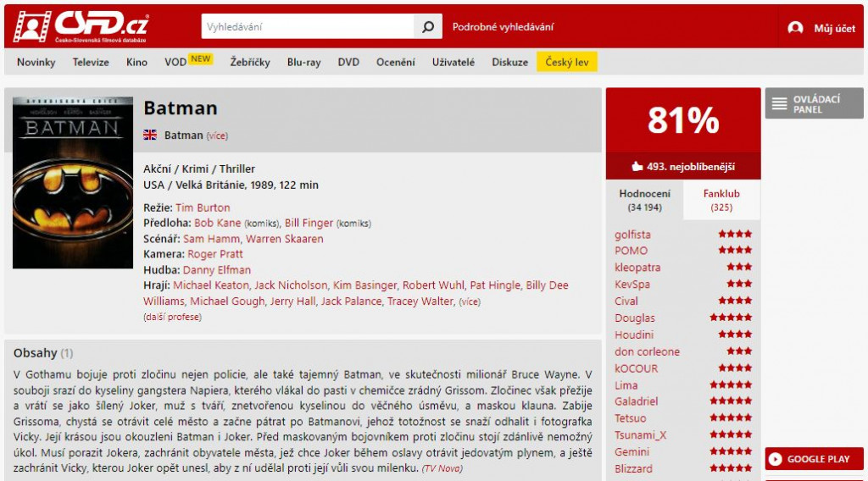Image resolution: width=868 pixels, height=481 pixels.
Task: Open user don corleone's profile
Action: click(x=647, y=351)
